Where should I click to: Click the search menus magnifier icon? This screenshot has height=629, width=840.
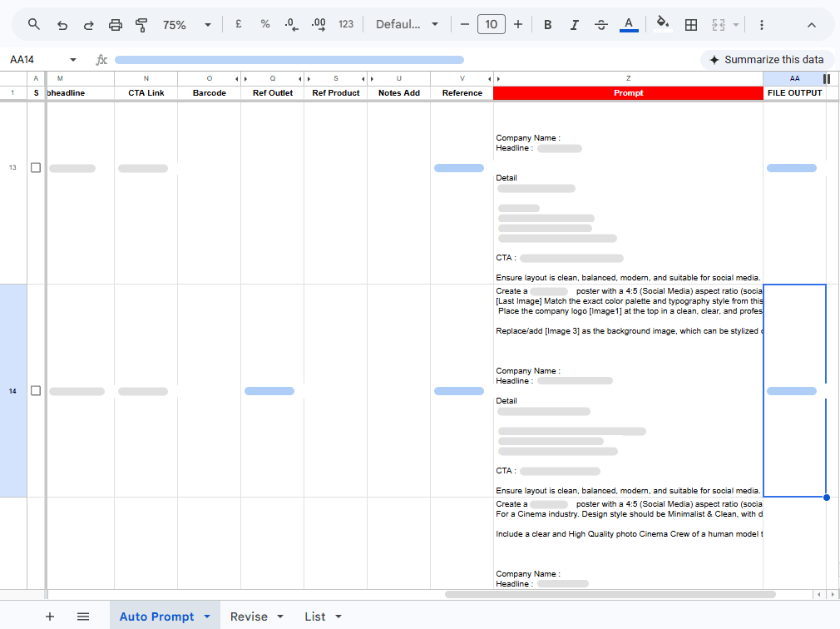[34, 25]
